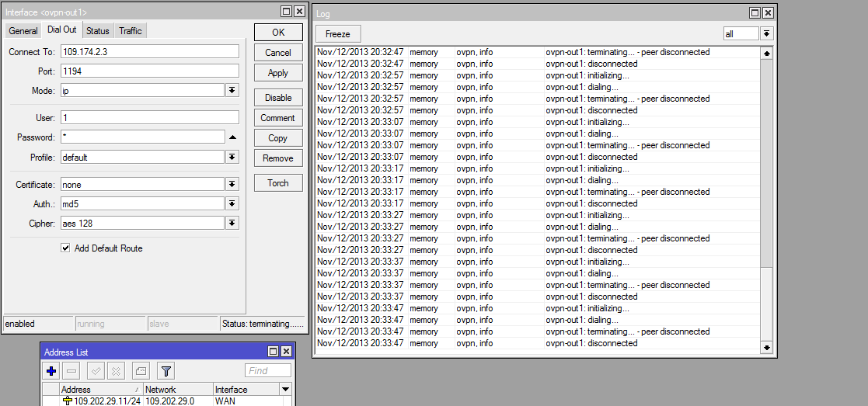Expand the Certificate dropdown

232,184
